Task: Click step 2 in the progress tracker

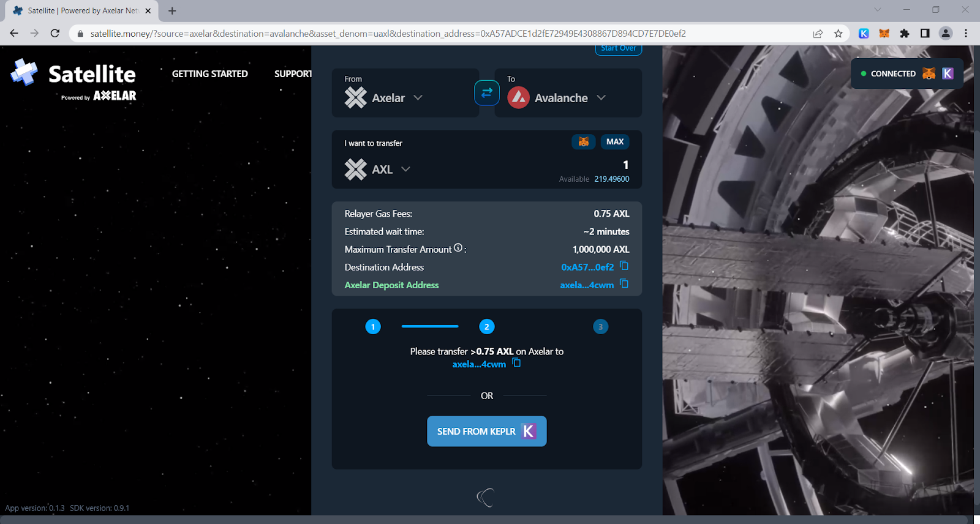Action: (487, 327)
